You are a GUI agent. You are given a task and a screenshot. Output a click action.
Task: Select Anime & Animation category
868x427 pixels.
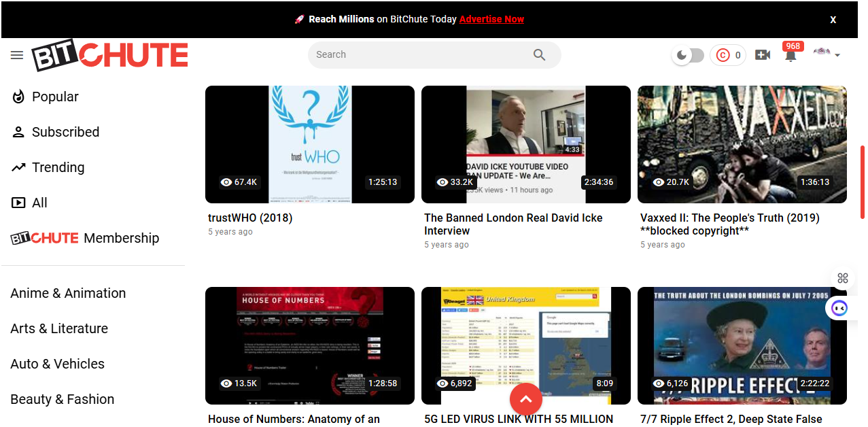[x=68, y=293]
